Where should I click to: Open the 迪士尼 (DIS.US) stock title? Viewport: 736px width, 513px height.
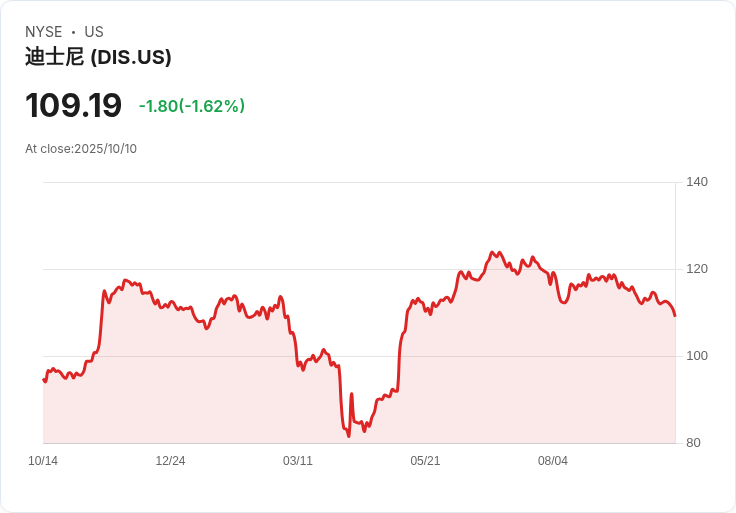[x=98, y=57]
